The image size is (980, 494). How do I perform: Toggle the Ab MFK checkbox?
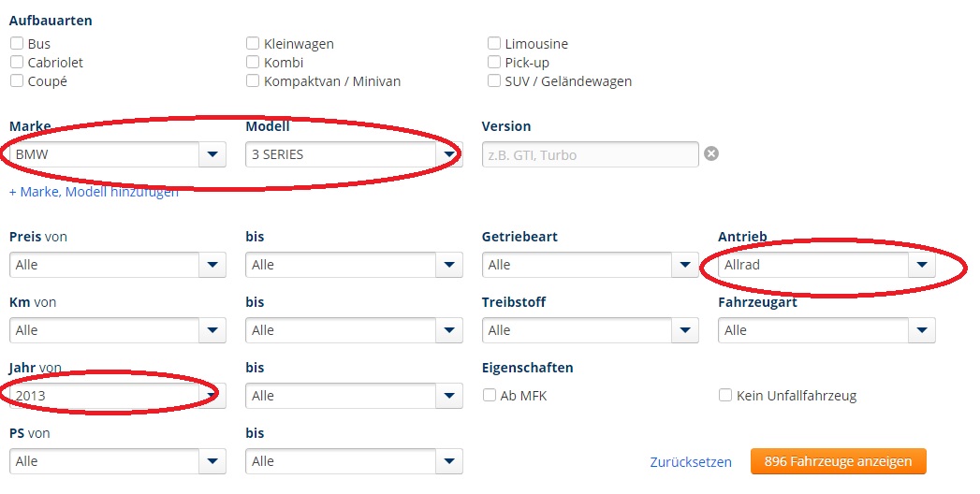point(489,396)
